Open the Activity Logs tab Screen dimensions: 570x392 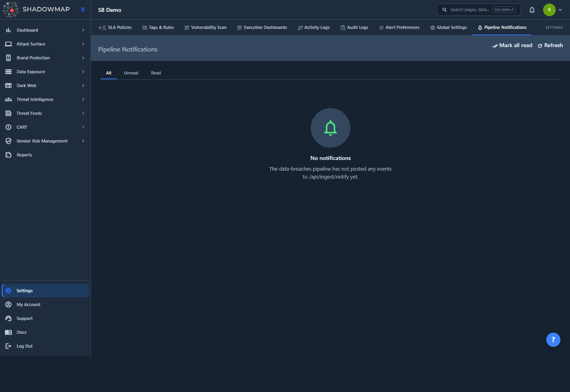click(x=313, y=28)
